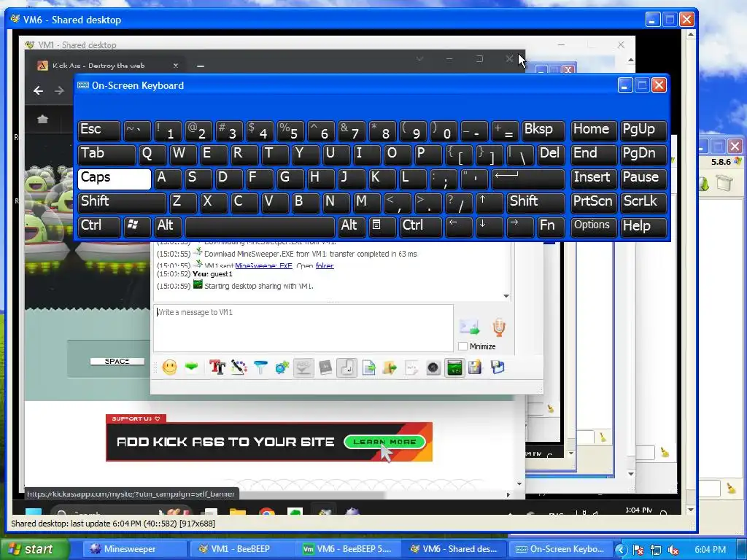Click the Bksp key on On-Screen Keyboard
Screen dimensions: 747x560
point(543,131)
